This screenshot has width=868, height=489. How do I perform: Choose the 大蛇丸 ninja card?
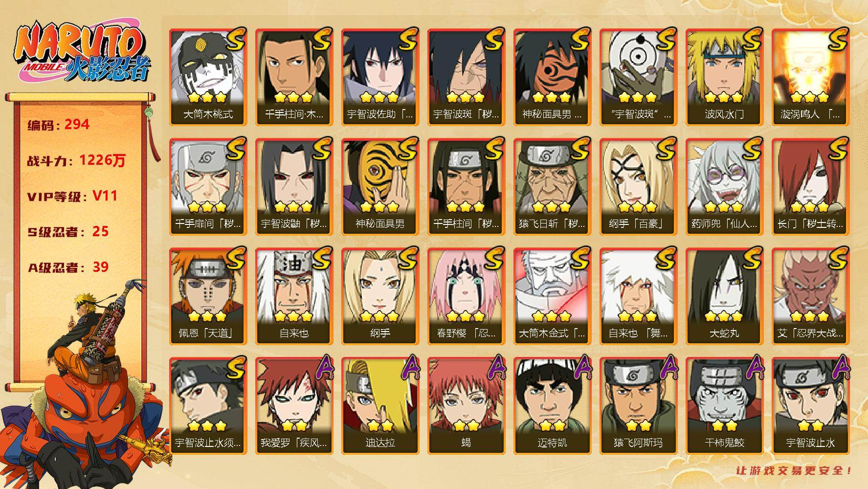724,296
